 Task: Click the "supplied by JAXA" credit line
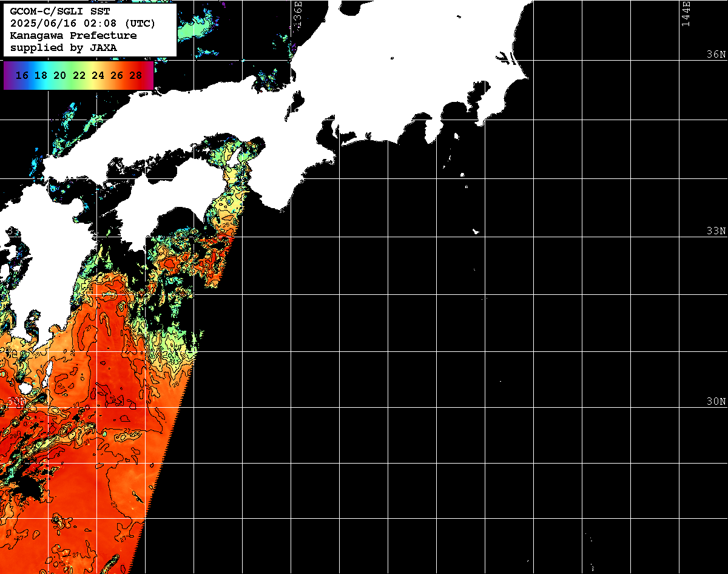(x=63, y=47)
